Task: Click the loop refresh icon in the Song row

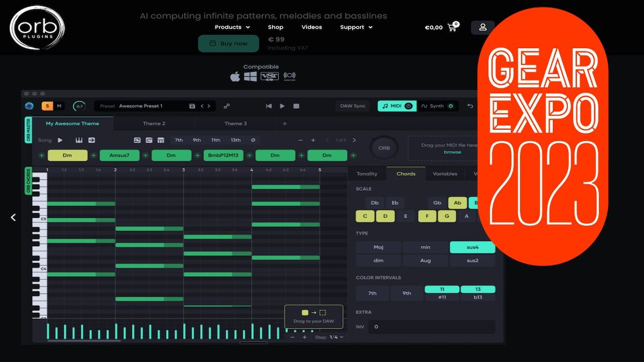Action: [137, 140]
